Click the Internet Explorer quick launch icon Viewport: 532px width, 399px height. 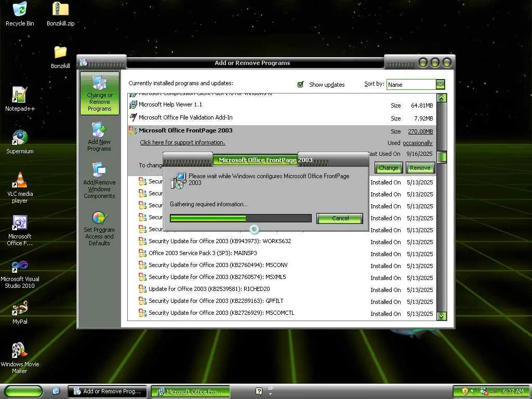click(56, 391)
